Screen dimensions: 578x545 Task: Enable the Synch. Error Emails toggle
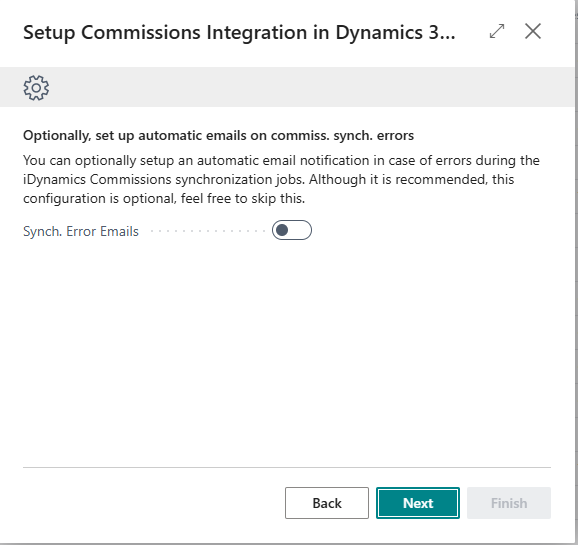click(x=292, y=230)
